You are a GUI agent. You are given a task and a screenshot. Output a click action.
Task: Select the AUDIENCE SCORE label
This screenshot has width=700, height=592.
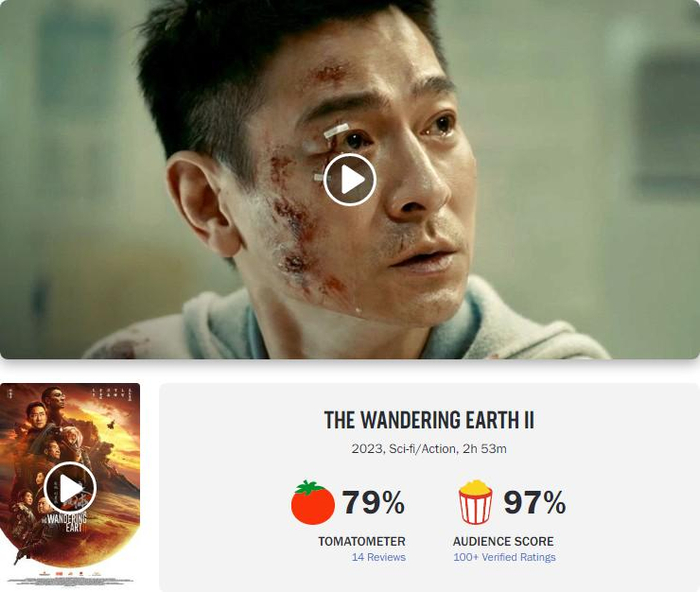503,541
